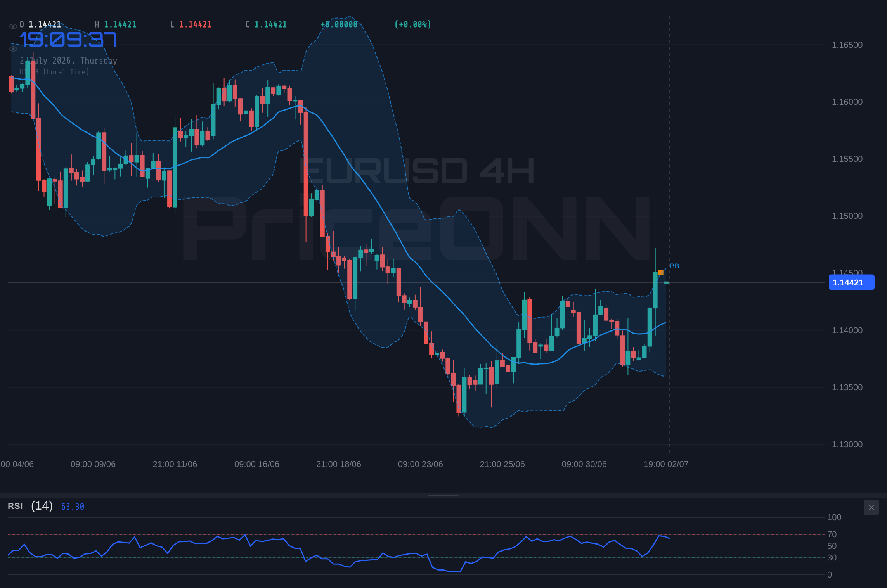Click the 19:09:37 clock display
Image resolution: width=887 pixels, height=588 pixels.
coord(68,40)
